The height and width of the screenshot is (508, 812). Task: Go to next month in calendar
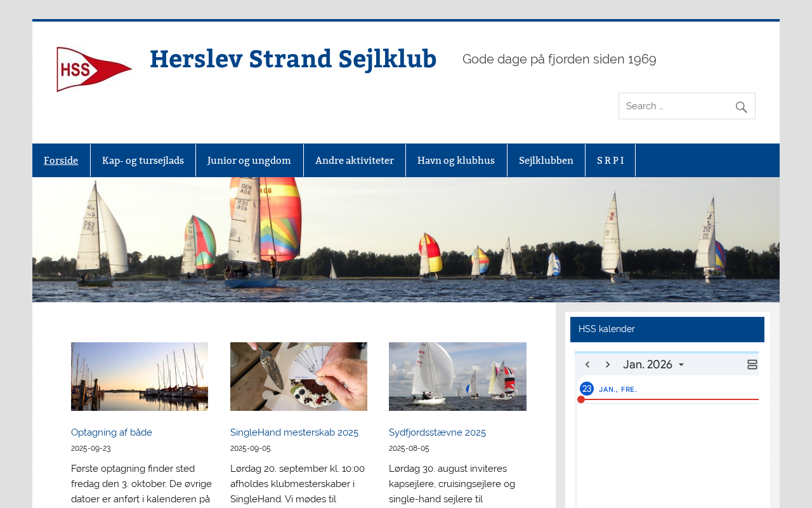coord(608,364)
